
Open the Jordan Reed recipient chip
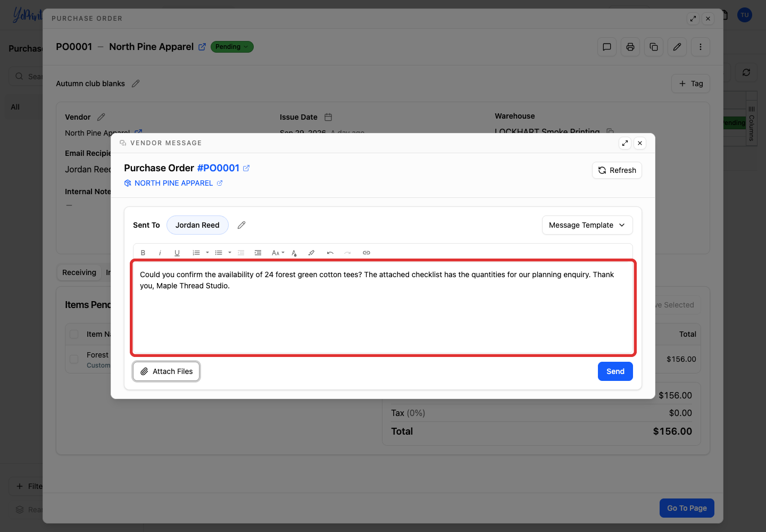(x=197, y=225)
